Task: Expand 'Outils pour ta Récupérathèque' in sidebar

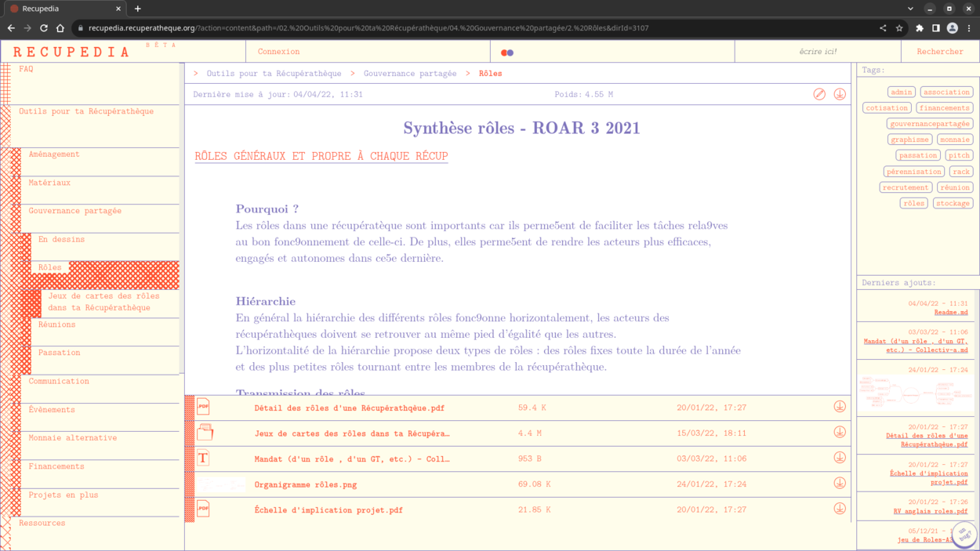Action: pyautogui.click(x=86, y=111)
